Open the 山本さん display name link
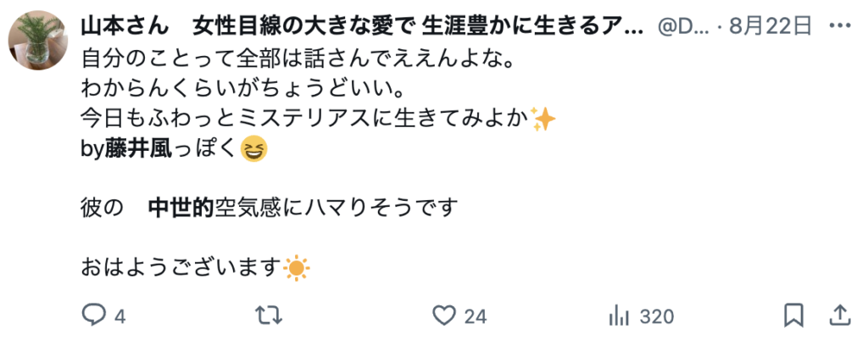This screenshot has width=868, height=339. (361, 26)
